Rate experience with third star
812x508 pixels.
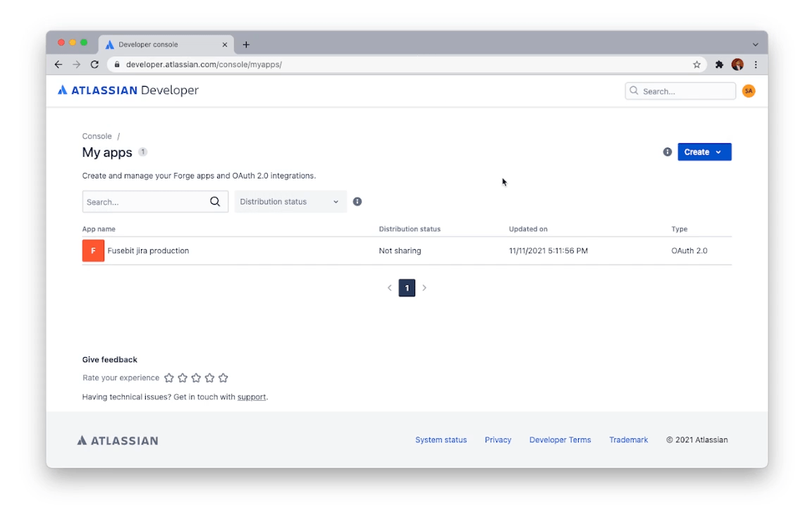coord(196,378)
